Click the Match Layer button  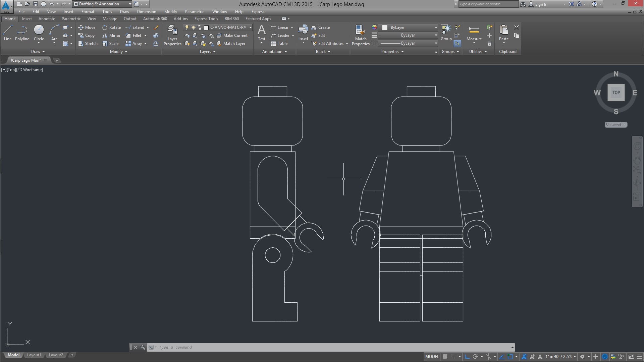point(231,44)
